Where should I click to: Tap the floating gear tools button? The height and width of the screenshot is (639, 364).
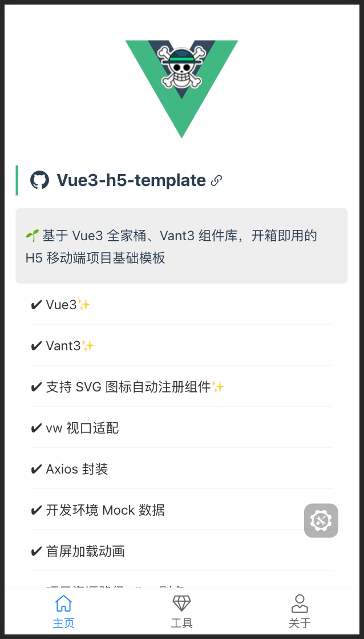pos(321,520)
